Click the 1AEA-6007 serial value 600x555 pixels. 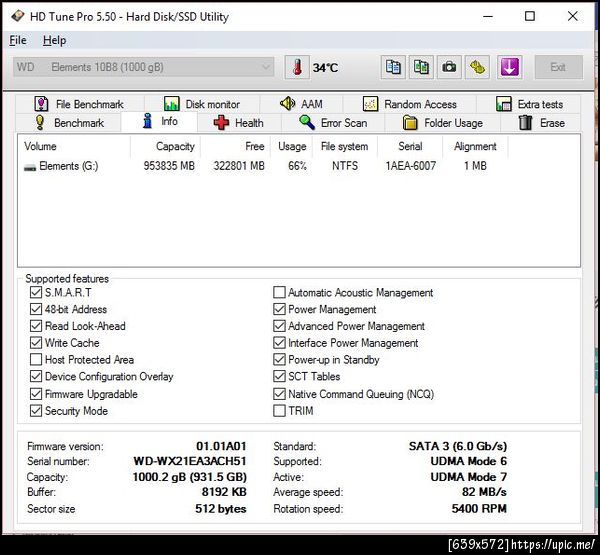[x=410, y=166]
